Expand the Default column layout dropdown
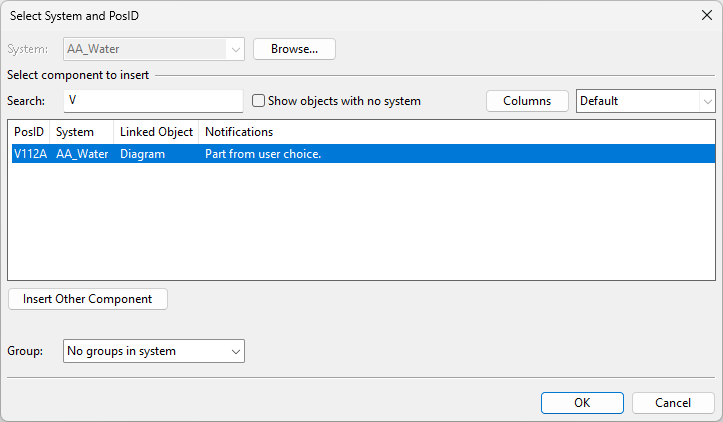The width and height of the screenshot is (723, 422). [646, 101]
